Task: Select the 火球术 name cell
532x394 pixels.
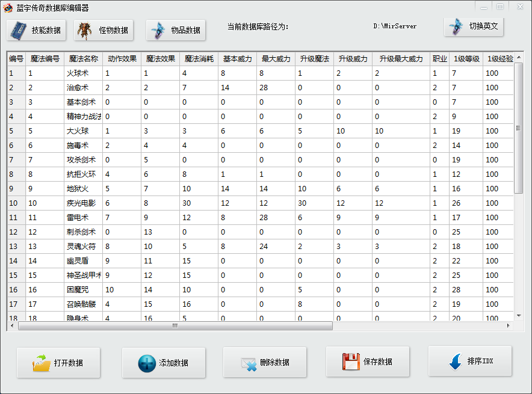Action: 83,73
